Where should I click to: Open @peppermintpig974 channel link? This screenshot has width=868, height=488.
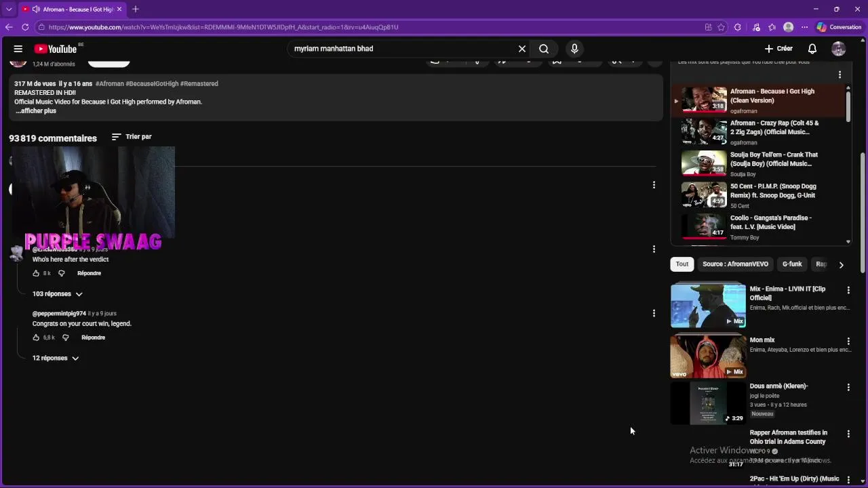click(x=59, y=314)
